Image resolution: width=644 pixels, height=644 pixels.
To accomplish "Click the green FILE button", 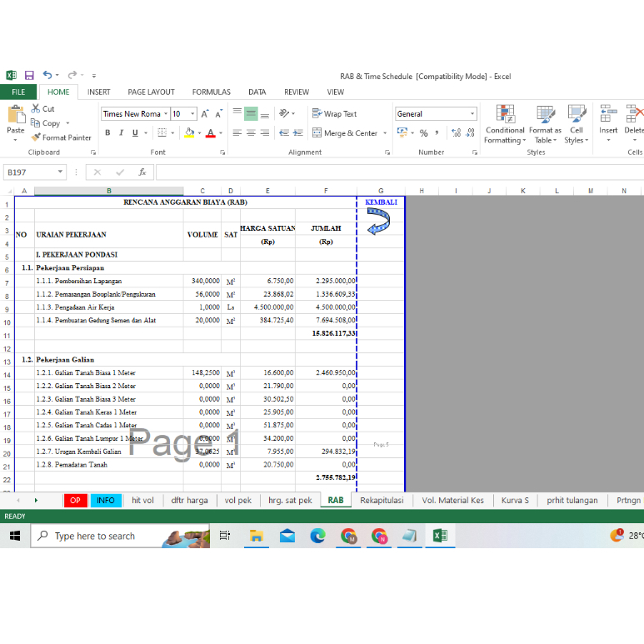I will tap(18, 92).
